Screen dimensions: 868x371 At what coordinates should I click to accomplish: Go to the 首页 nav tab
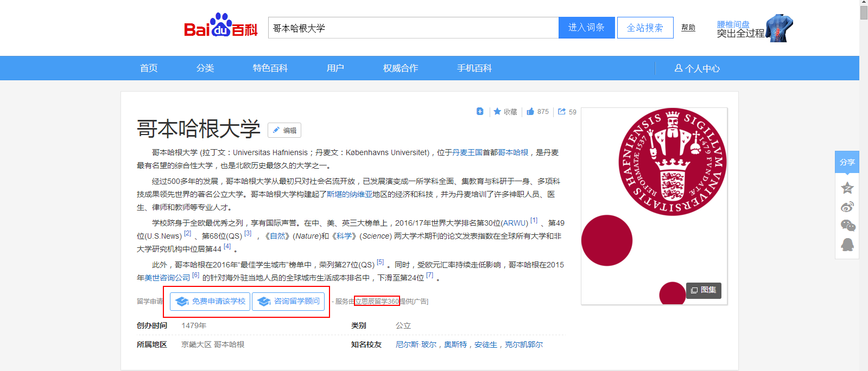(x=149, y=68)
